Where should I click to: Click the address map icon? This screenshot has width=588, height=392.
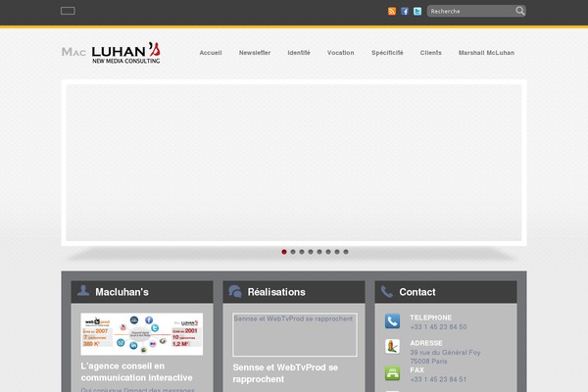392,347
